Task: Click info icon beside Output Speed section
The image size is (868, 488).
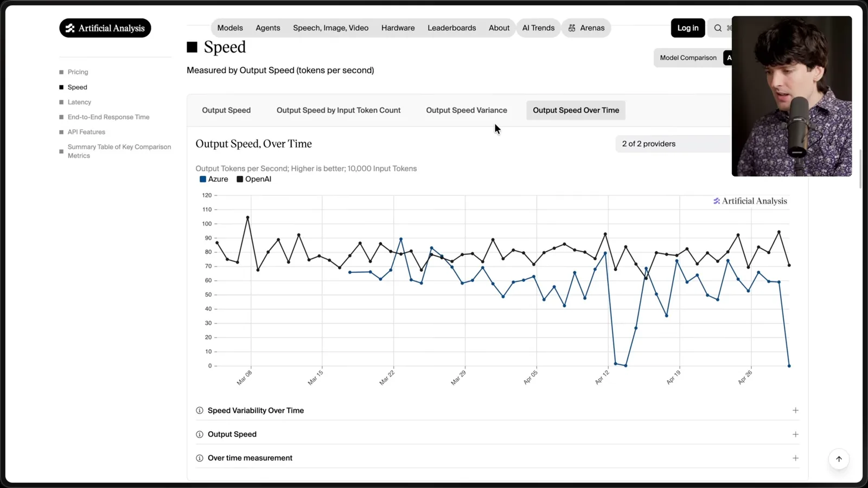Action: coord(200,434)
